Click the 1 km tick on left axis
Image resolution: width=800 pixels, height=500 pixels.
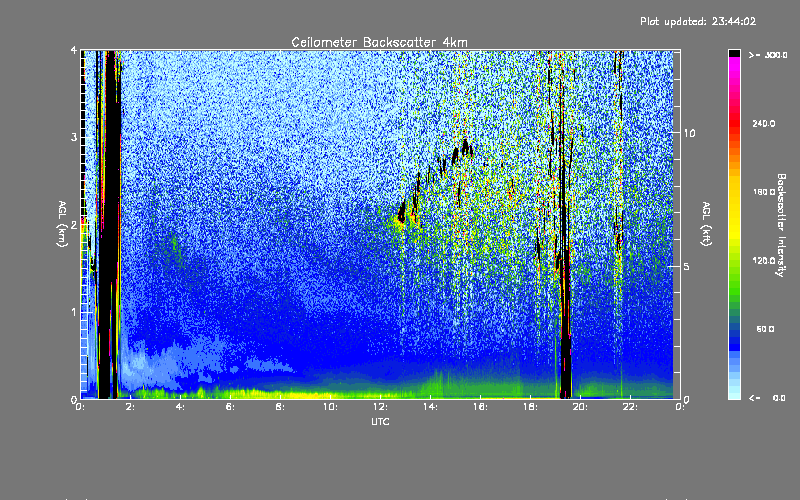tap(74, 312)
